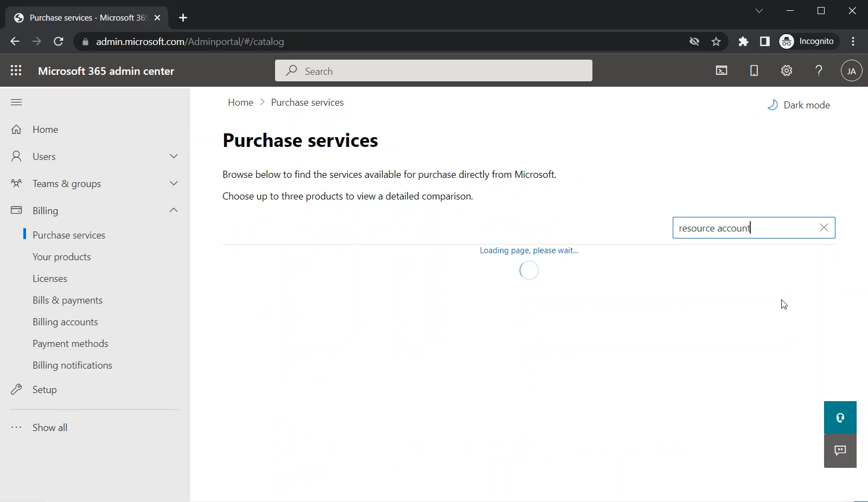Screen dimensions: 868x502
Task: Go to Bills & payments
Action: [67, 300]
